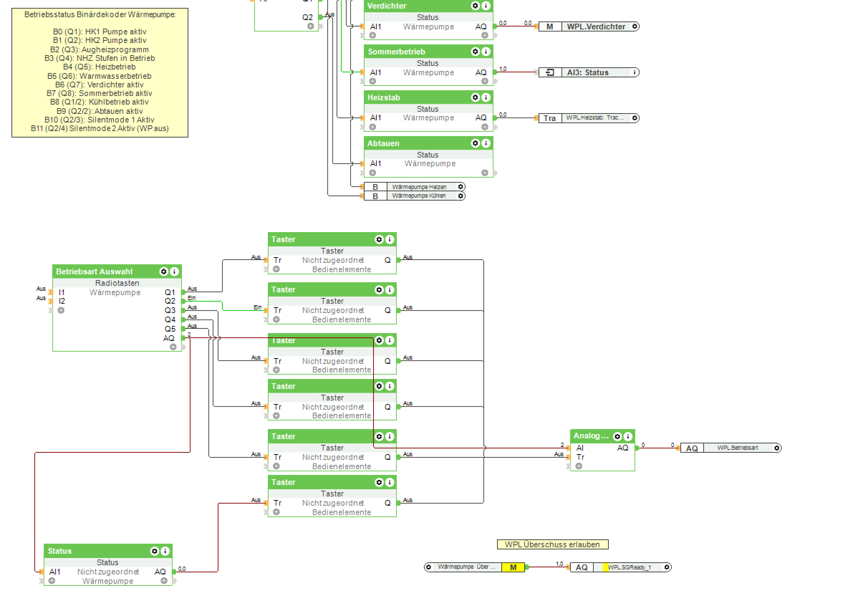
Task: Click info icon on bottom-left Status block
Action: [165, 551]
